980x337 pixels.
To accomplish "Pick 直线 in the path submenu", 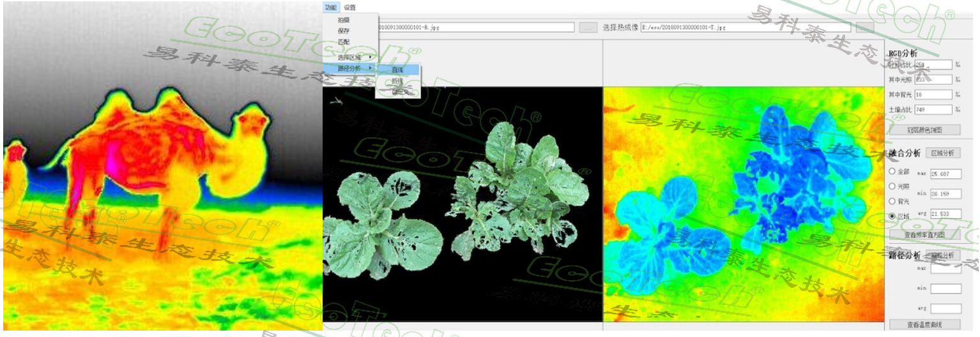I will pos(397,70).
